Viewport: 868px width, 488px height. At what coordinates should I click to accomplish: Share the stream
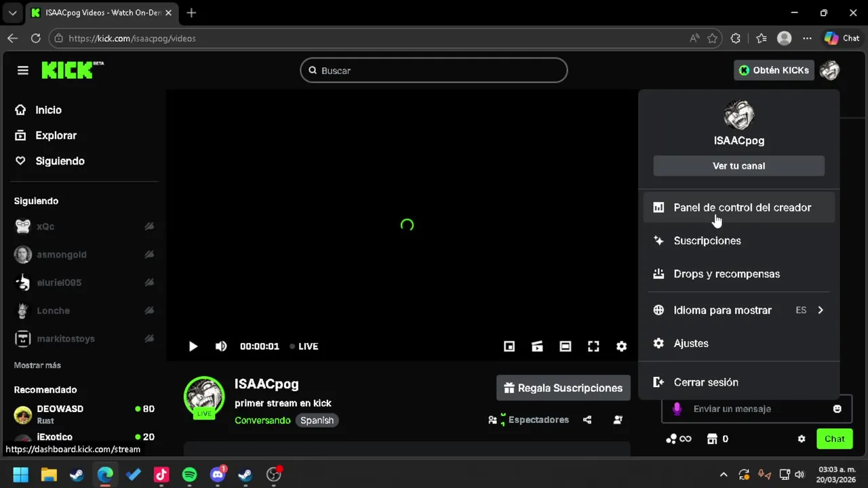587,420
